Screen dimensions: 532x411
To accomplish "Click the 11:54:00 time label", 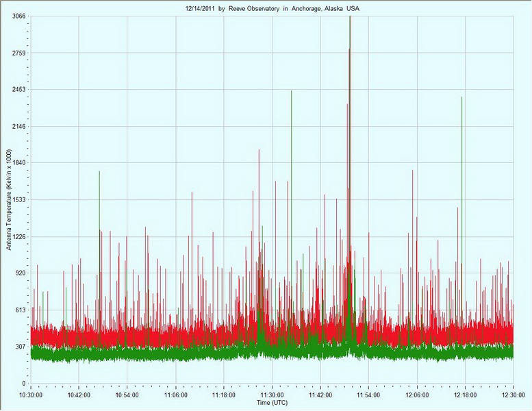I will click(368, 395).
